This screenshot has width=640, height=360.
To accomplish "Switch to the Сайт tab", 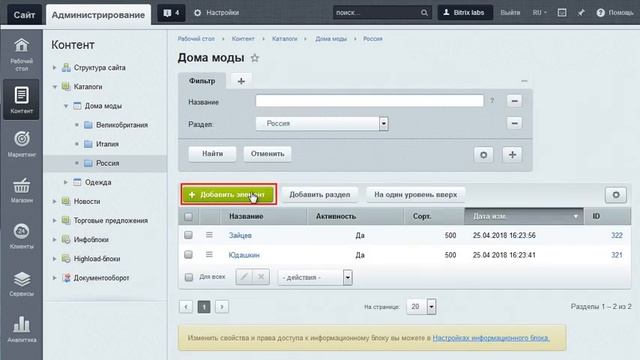I will tap(24, 15).
